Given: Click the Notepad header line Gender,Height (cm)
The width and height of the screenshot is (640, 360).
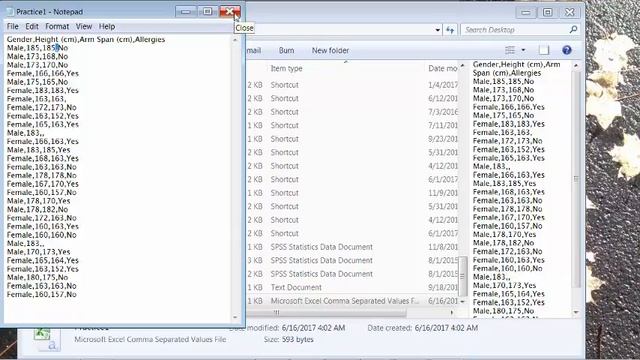Looking at the screenshot, I should click(x=86, y=40).
